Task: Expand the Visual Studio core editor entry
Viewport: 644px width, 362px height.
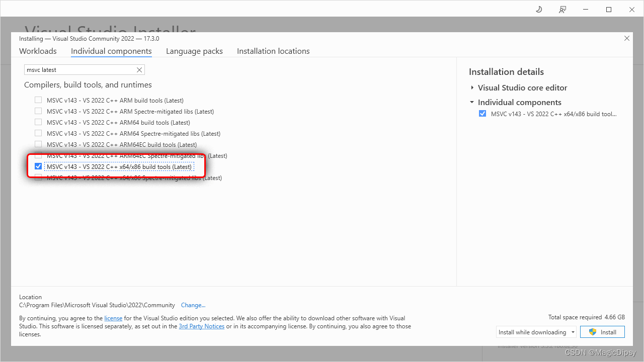Action: pos(472,87)
